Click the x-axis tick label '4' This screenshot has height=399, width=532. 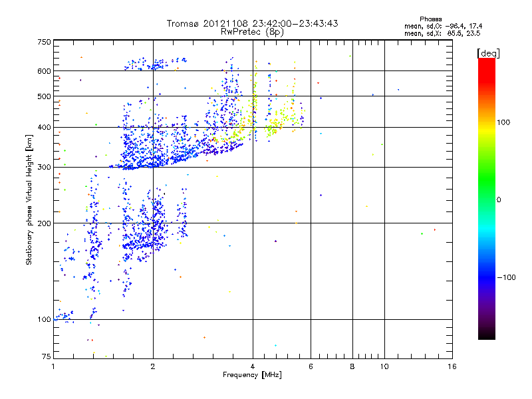click(x=253, y=366)
